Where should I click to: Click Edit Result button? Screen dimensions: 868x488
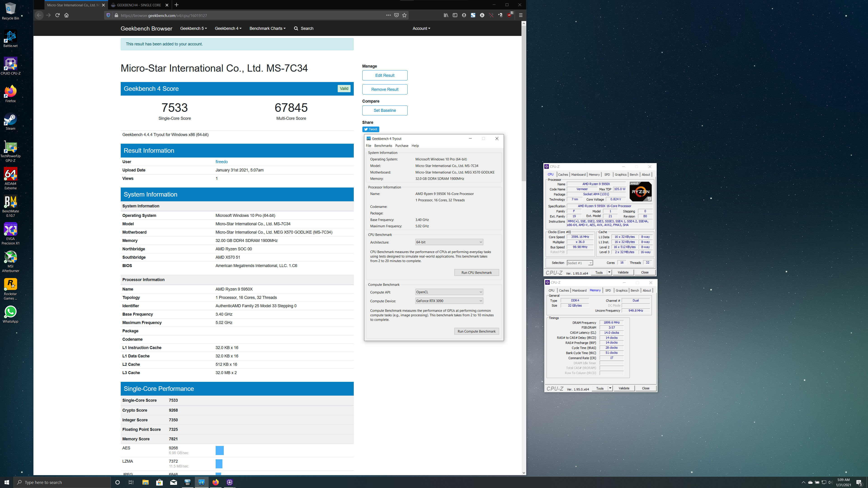coord(385,75)
